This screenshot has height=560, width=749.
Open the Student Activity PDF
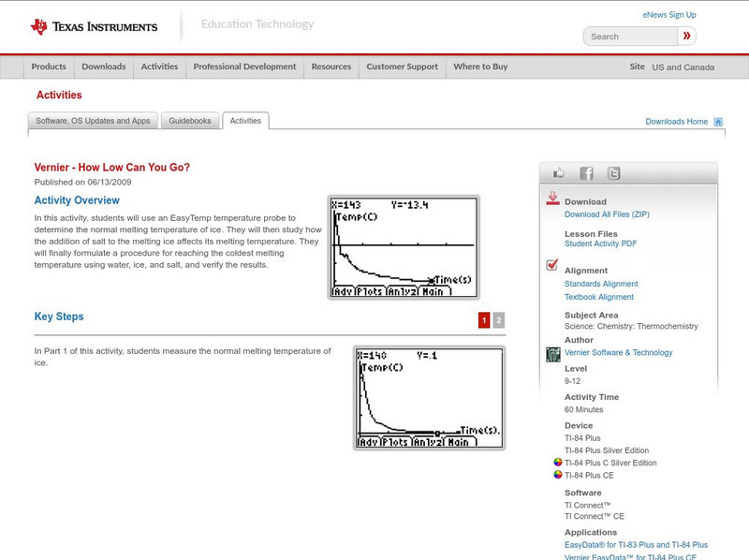pyautogui.click(x=600, y=243)
